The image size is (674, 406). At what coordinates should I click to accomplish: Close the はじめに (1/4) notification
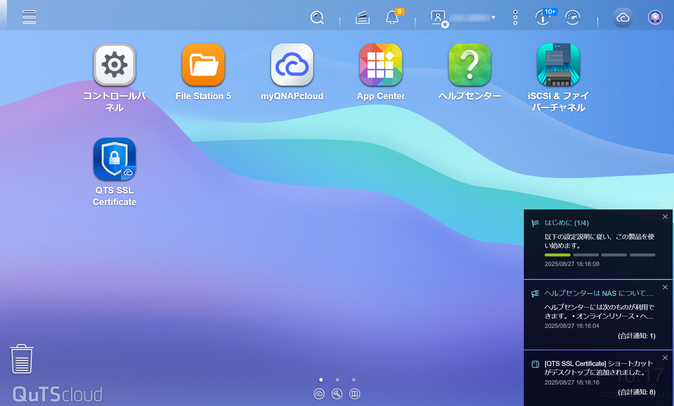click(665, 217)
